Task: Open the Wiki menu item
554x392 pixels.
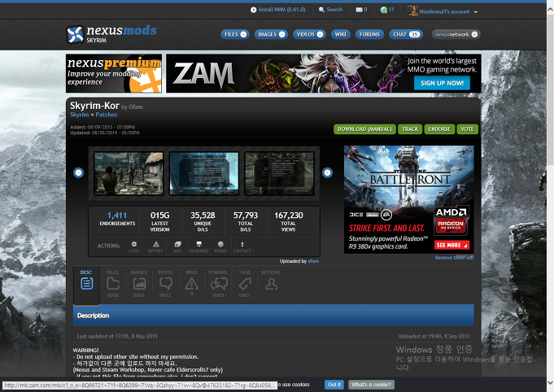Action: pyautogui.click(x=341, y=35)
